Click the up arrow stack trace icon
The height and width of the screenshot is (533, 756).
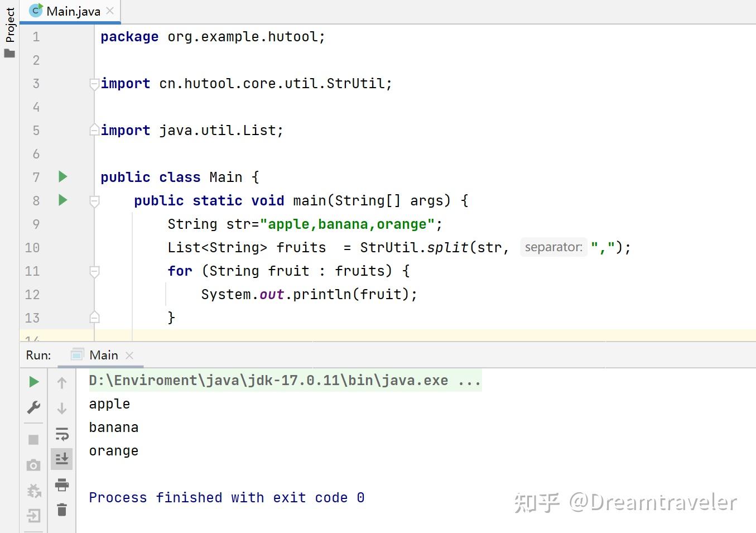pos(62,383)
